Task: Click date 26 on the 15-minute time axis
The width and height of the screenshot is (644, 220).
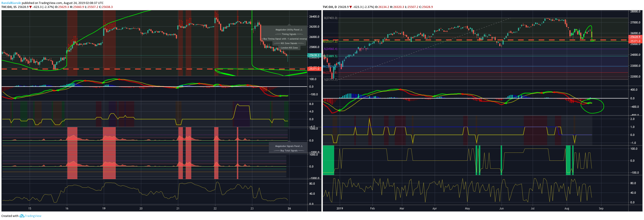Action: click(289, 208)
